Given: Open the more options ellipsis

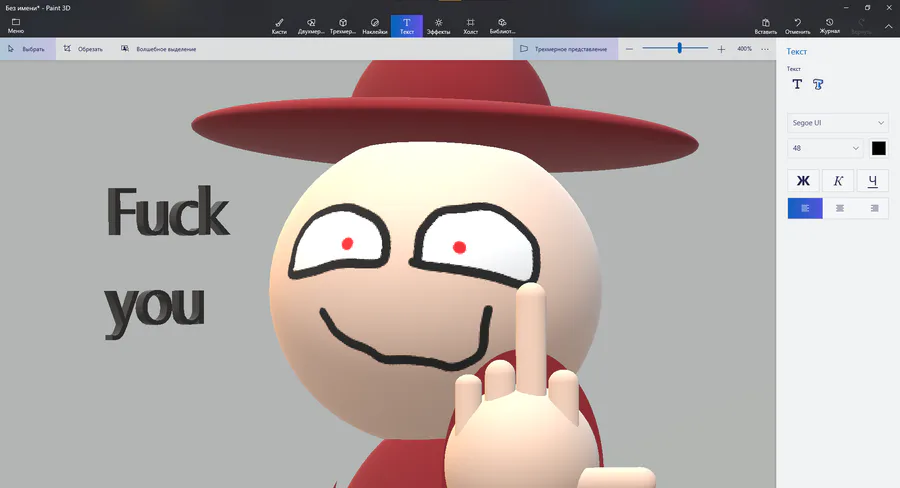Looking at the screenshot, I should click(x=765, y=49).
